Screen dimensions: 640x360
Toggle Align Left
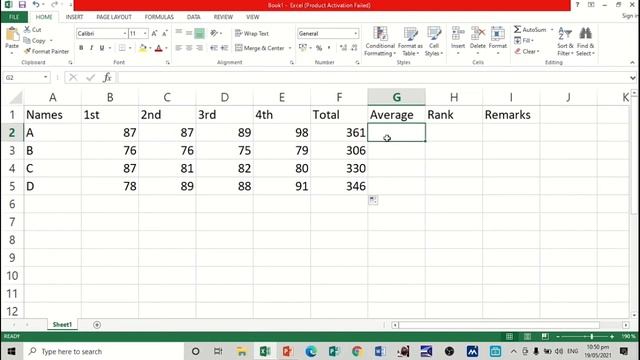[x=178, y=48]
